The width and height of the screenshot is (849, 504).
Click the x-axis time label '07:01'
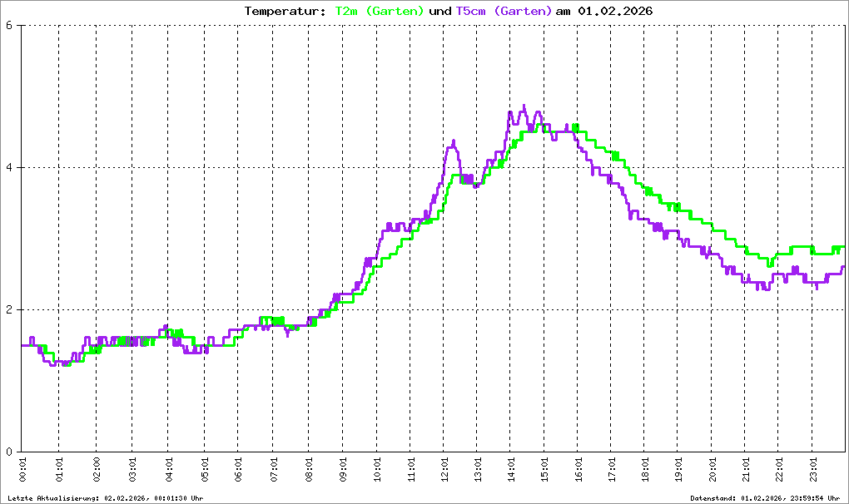[x=274, y=469]
